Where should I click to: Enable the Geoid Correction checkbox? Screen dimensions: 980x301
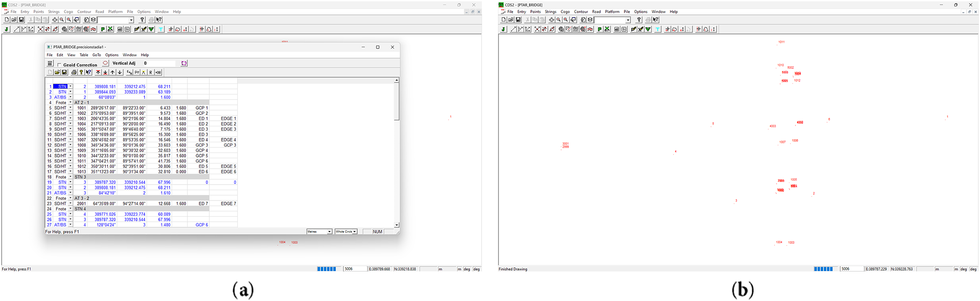point(60,65)
